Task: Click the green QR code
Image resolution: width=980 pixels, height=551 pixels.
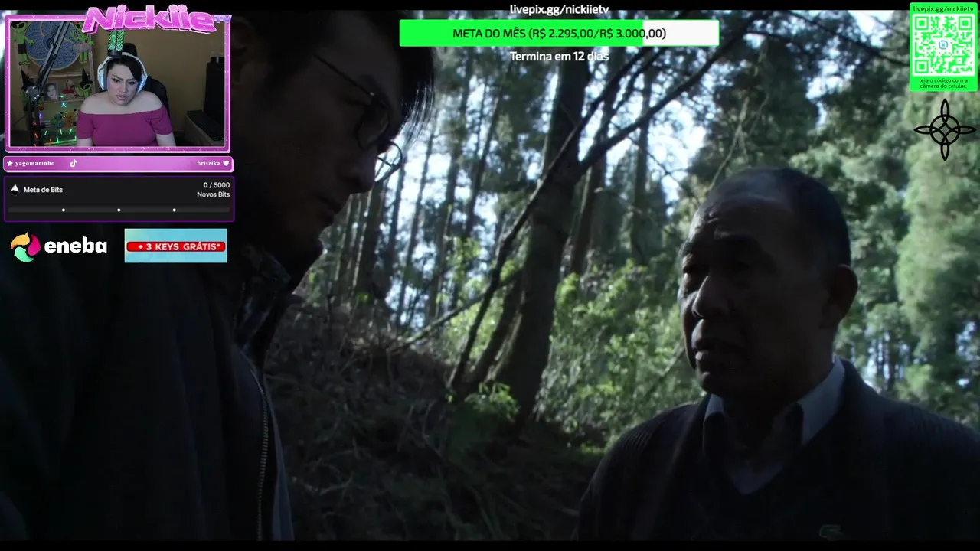Action: (943, 45)
